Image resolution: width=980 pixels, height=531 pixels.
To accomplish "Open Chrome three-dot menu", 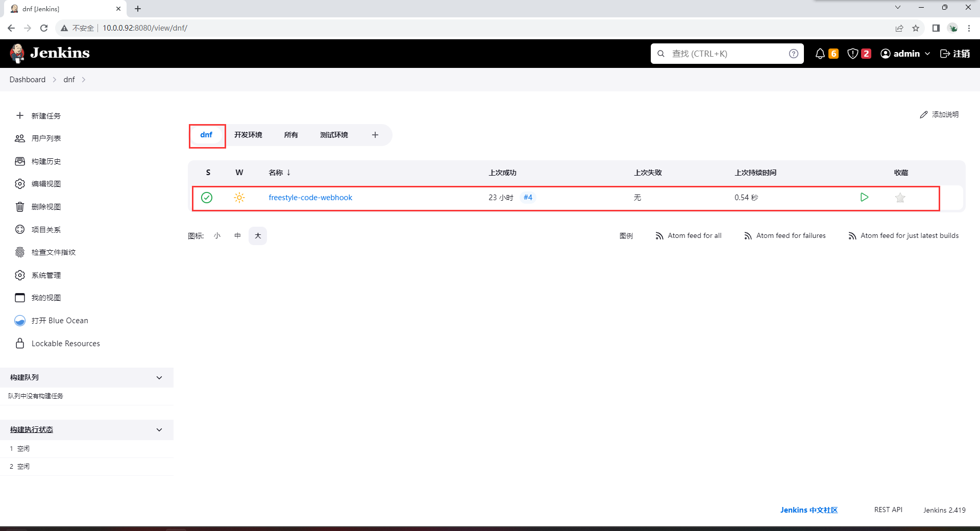I will pos(969,28).
